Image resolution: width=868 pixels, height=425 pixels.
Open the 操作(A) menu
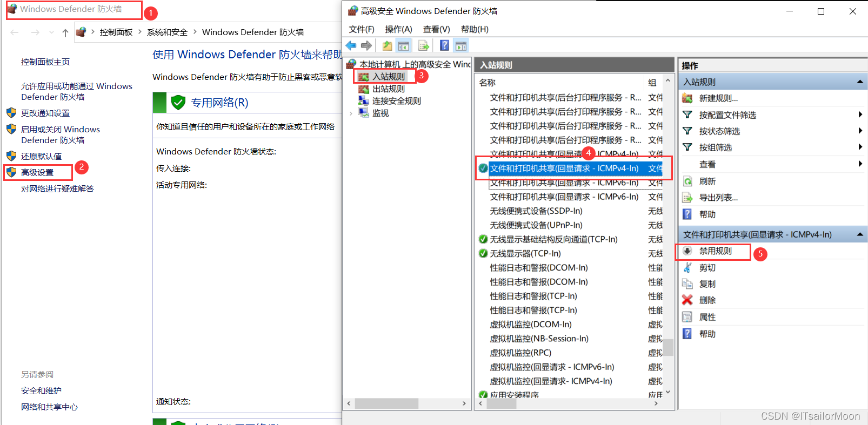(x=399, y=29)
